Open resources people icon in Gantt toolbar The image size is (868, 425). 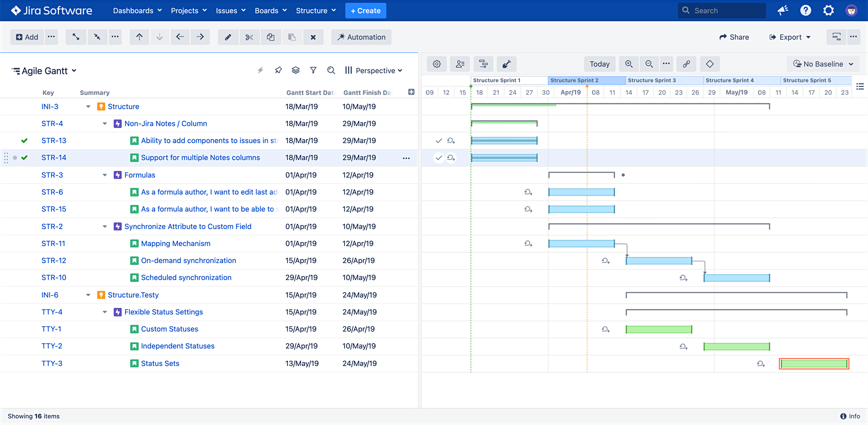[460, 64]
